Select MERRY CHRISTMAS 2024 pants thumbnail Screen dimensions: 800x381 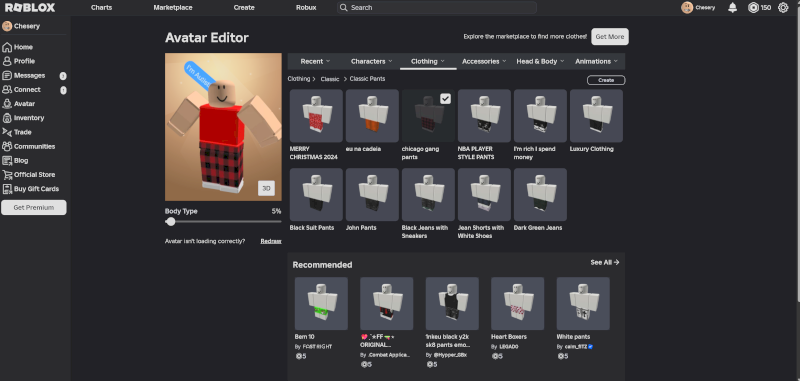point(316,116)
